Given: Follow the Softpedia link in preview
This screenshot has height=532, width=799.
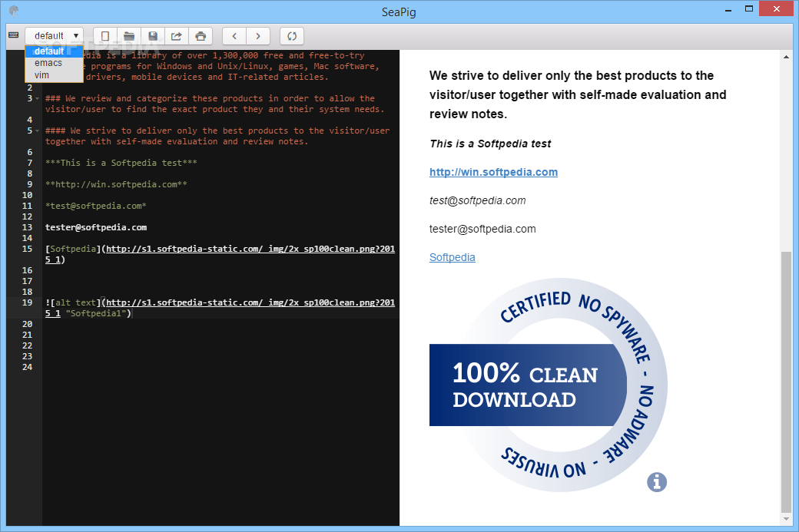Looking at the screenshot, I should coord(452,257).
